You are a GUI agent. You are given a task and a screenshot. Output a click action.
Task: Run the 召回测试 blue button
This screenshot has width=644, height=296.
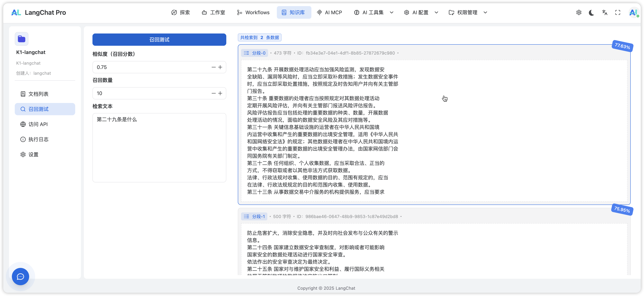click(159, 40)
